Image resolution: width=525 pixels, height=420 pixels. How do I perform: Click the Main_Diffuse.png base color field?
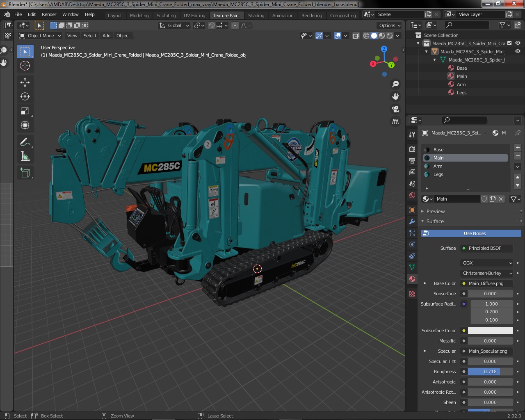487,283
